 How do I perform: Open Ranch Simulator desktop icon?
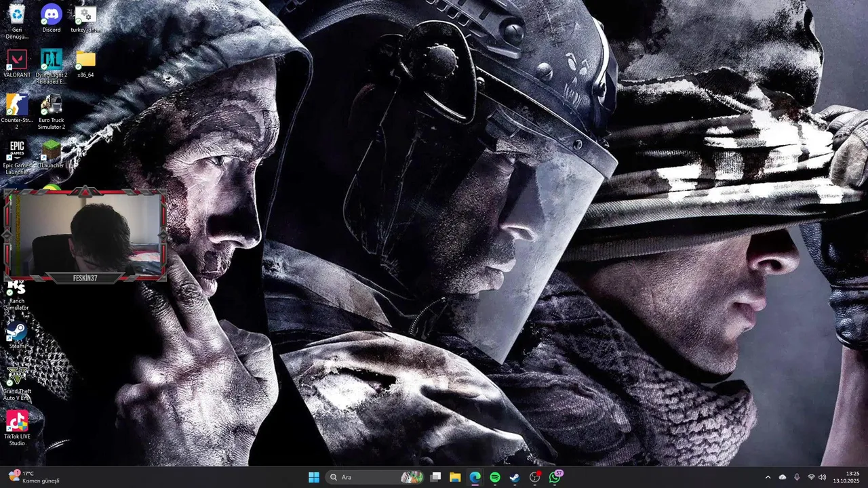[x=17, y=296]
